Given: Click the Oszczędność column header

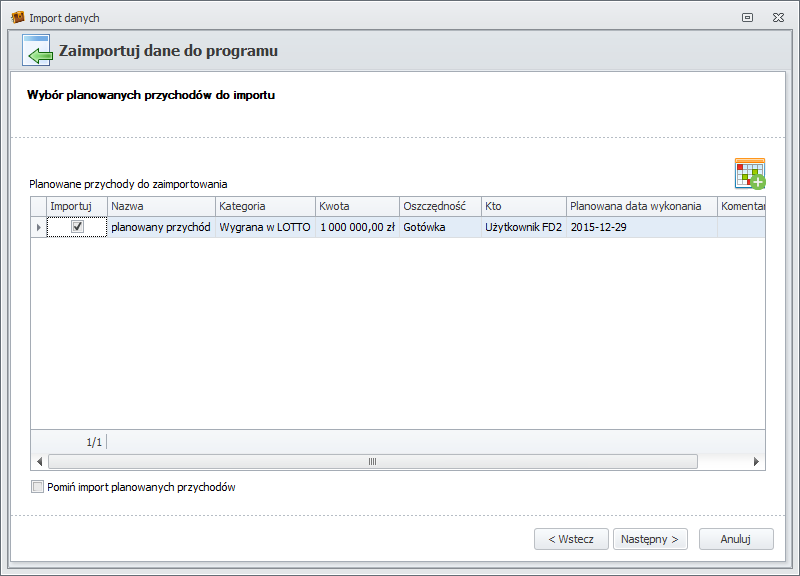Looking at the screenshot, I should click(x=439, y=206).
